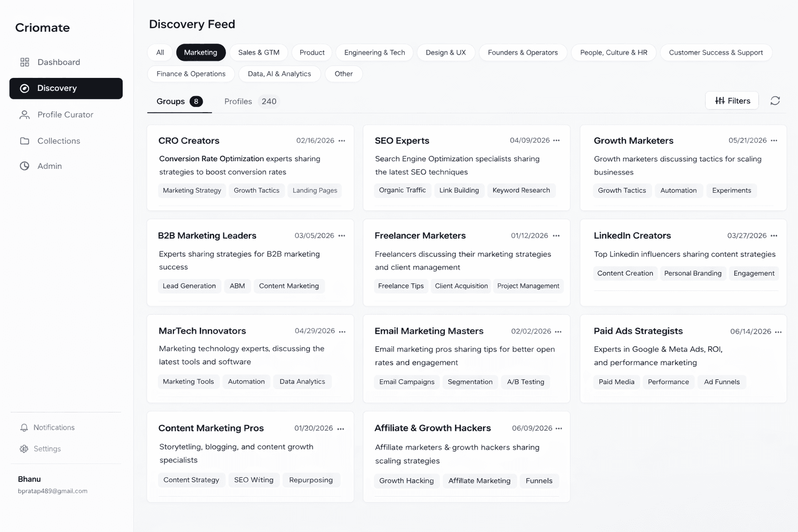Open Notifications via the bell icon
The width and height of the screenshot is (798, 532).
24,427
